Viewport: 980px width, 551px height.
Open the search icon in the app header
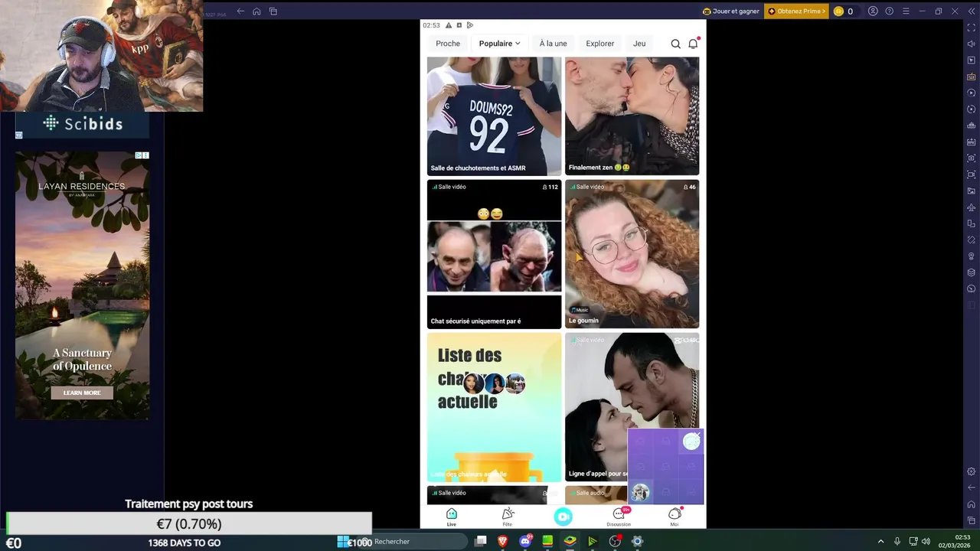click(675, 44)
